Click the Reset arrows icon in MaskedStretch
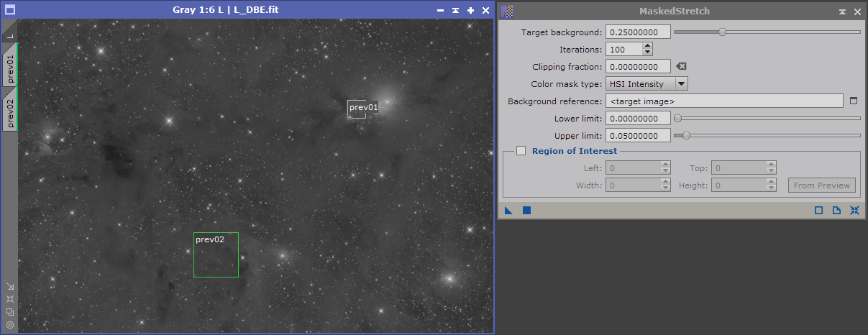 854,211
